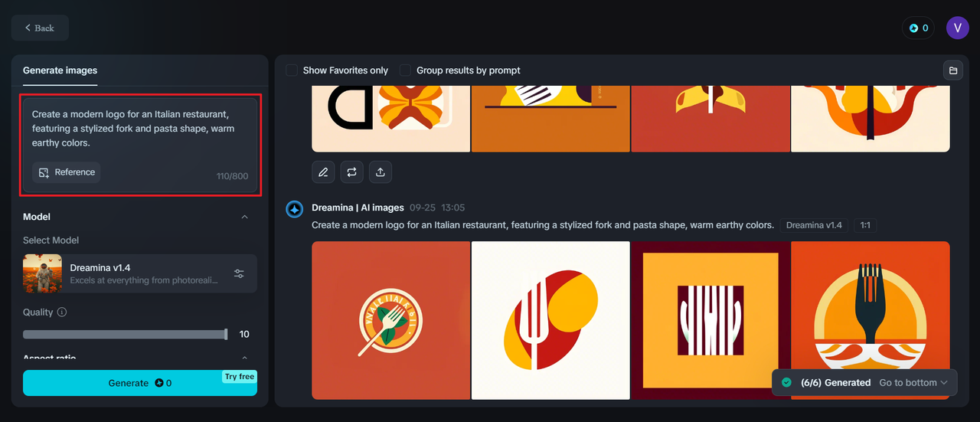Collapse the Aspect ratio section chevron

245,358
